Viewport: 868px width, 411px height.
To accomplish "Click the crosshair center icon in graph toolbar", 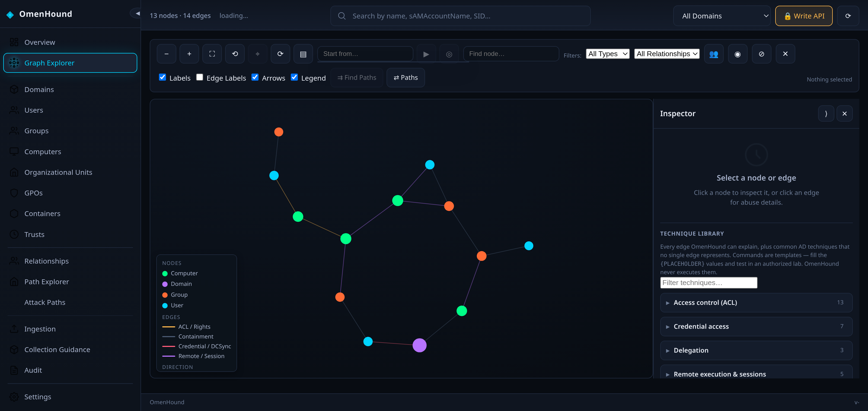I will 257,54.
